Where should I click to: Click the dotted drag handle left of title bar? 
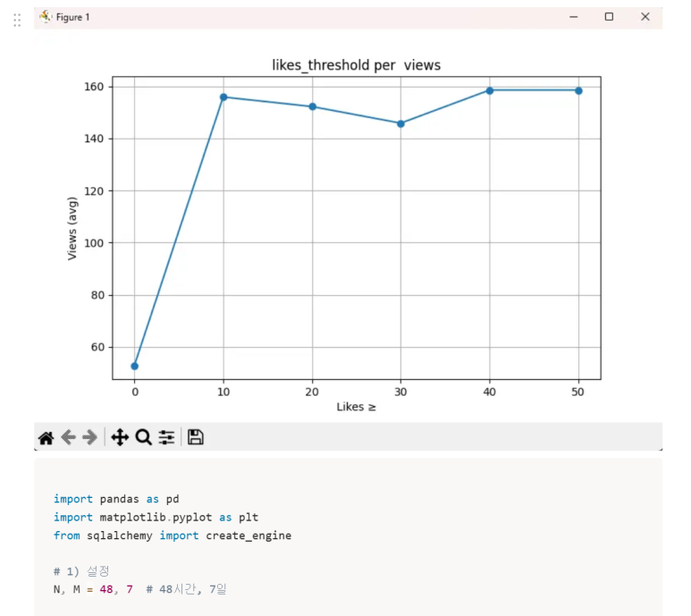coord(17,19)
